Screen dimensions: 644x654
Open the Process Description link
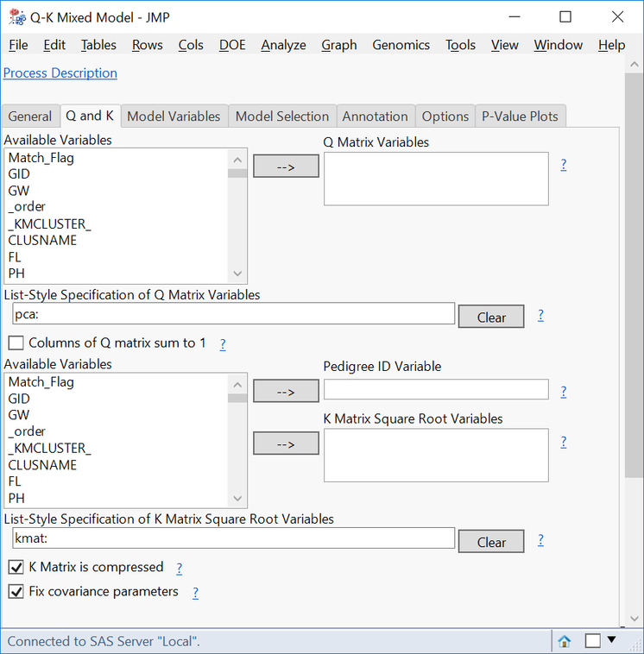pyautogui.click(x=60, y=73)
